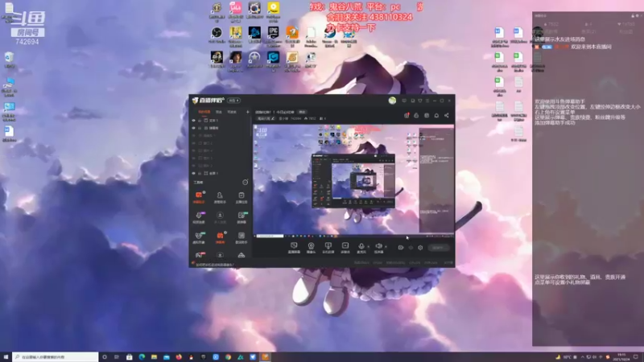The image size is (644, 362).
Task: Click the toolbox settings circle icon
Action: (x=246, y=183)
